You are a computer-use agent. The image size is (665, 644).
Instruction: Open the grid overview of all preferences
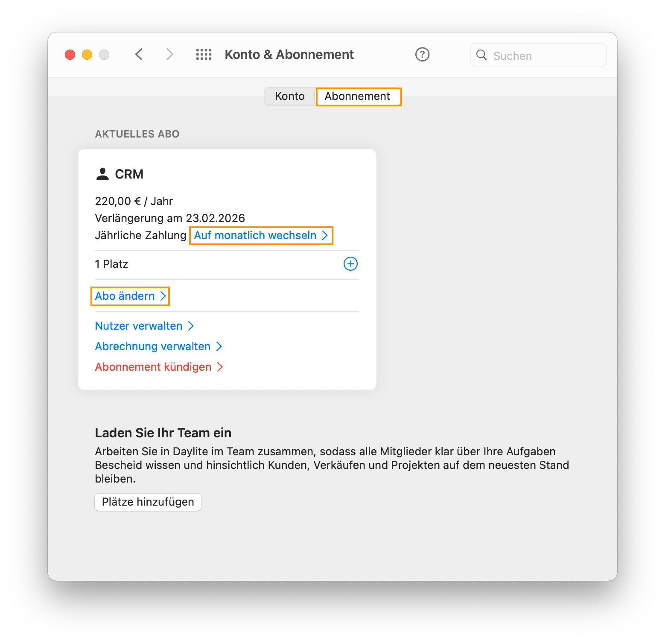tap(204, 54)
